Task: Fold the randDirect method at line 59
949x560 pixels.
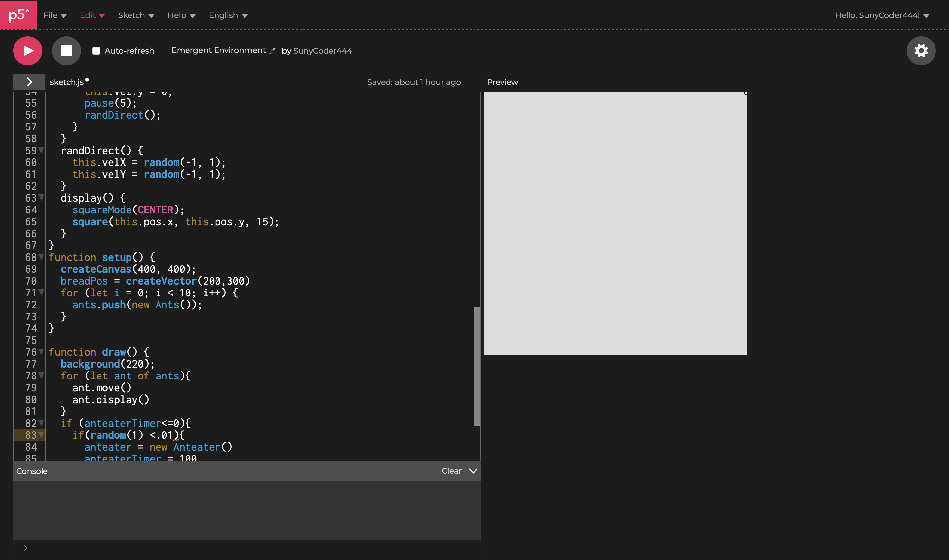Action: tap(41, 150)
